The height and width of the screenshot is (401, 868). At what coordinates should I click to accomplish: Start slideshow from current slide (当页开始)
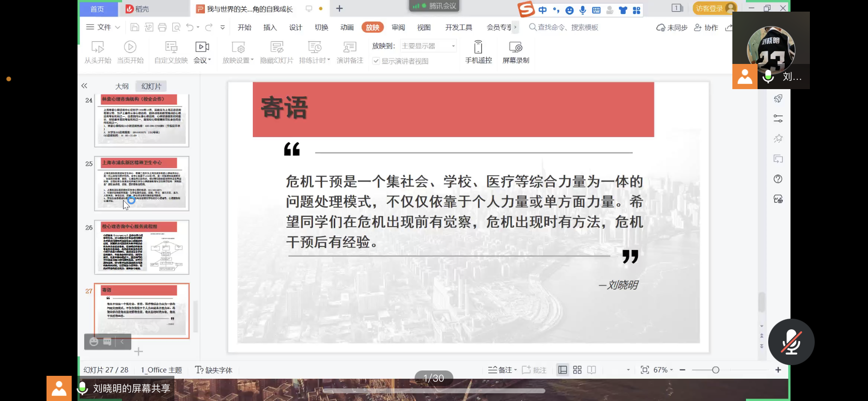tap(130, 47)
